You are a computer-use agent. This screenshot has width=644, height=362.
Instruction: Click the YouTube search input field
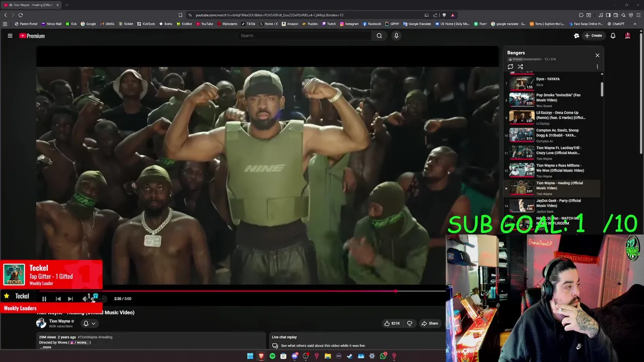[x=304, y=36]
